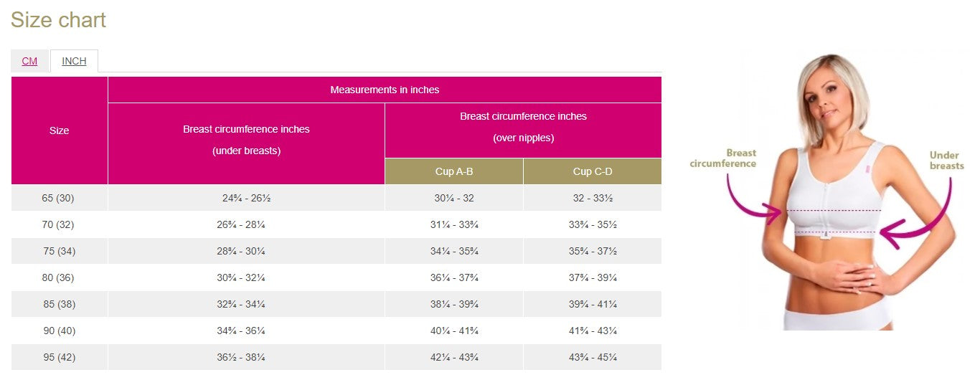This screenshot has height=380, width=980.
Task: Click the over nipples column header
Action: click(x=523, y=127)
